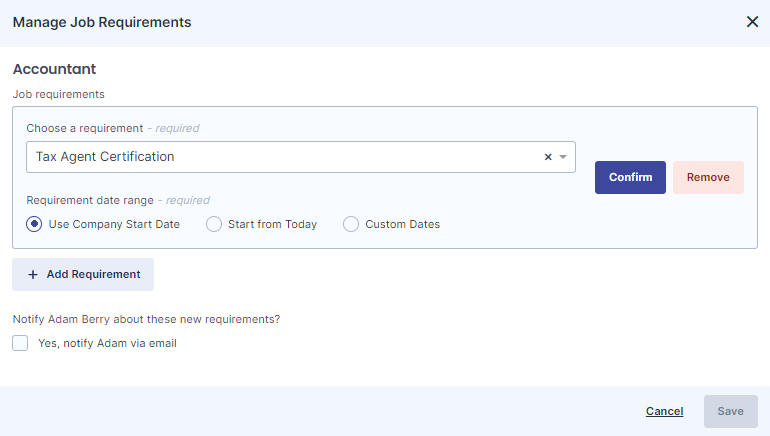Click the Yes, notify Adam via email label

(x=107, y=343)
